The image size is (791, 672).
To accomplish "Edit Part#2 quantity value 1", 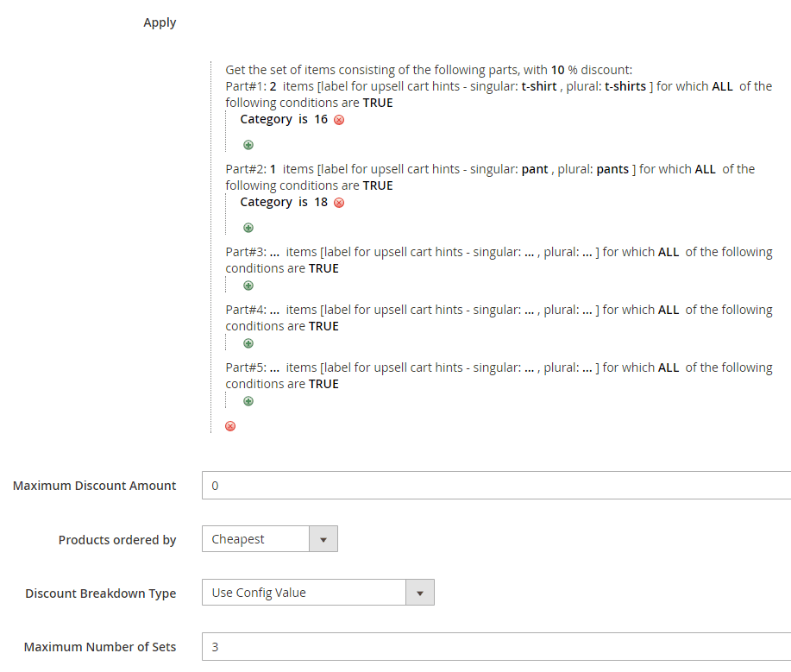I will pos(273,169).
